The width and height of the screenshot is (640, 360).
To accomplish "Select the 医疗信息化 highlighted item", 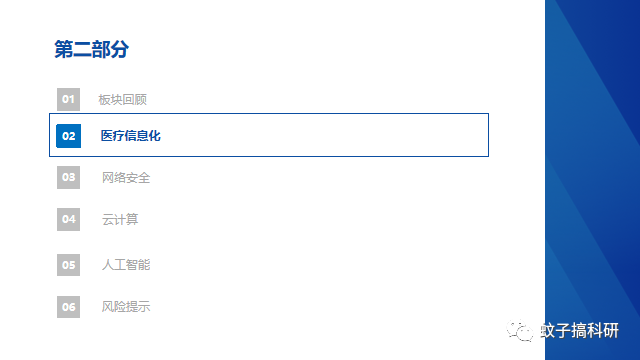I will 131,136.
